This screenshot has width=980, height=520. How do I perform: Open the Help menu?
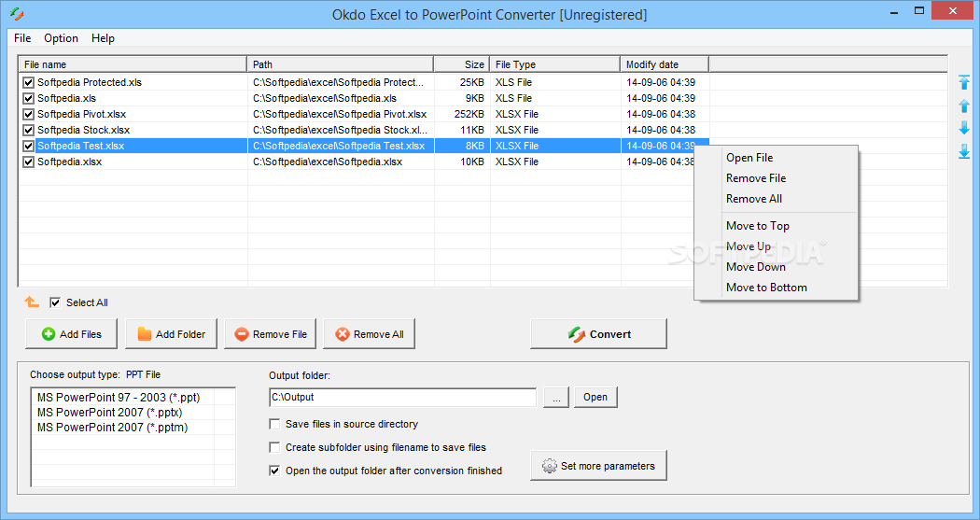[x=103, y=38]
